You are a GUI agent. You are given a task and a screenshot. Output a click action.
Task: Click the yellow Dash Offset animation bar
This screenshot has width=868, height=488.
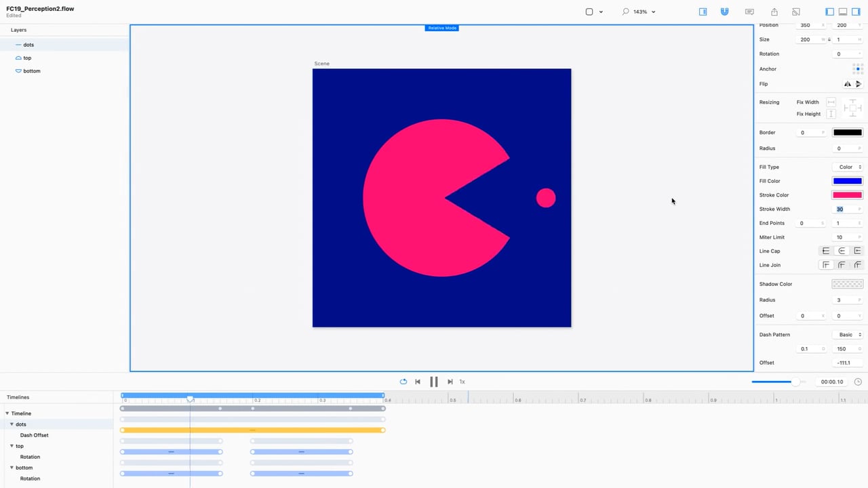tap(253, 430)
